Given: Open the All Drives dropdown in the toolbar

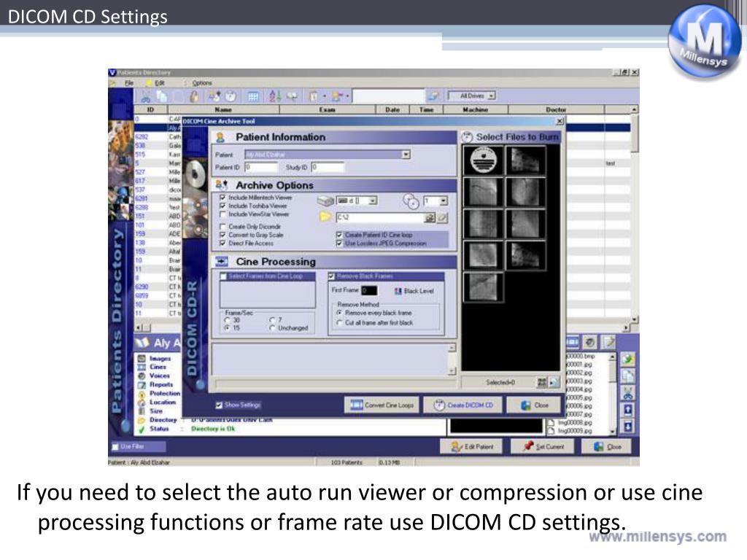Looking at the screenshot, I should tap(491, 96).
